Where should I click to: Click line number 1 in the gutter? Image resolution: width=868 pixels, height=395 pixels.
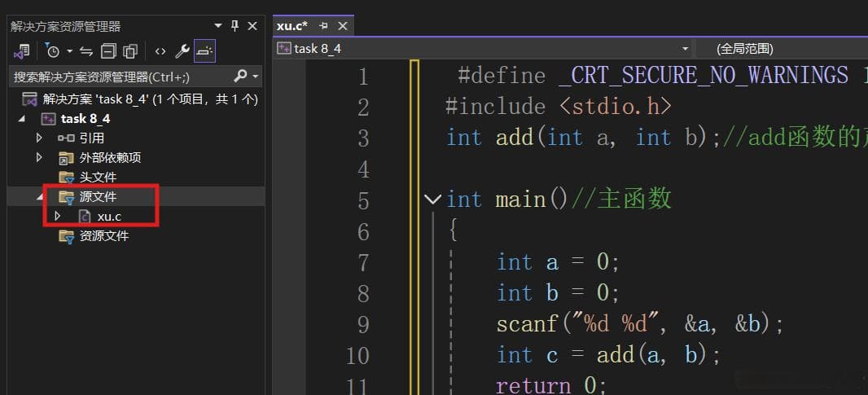[362, 77]
